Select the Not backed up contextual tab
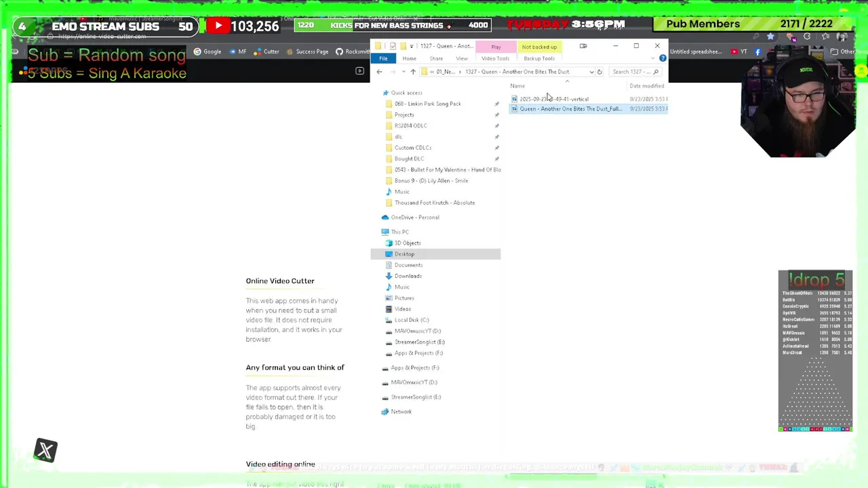The width and height of the screenshot is (868, 488). click(x=539, y=47)
